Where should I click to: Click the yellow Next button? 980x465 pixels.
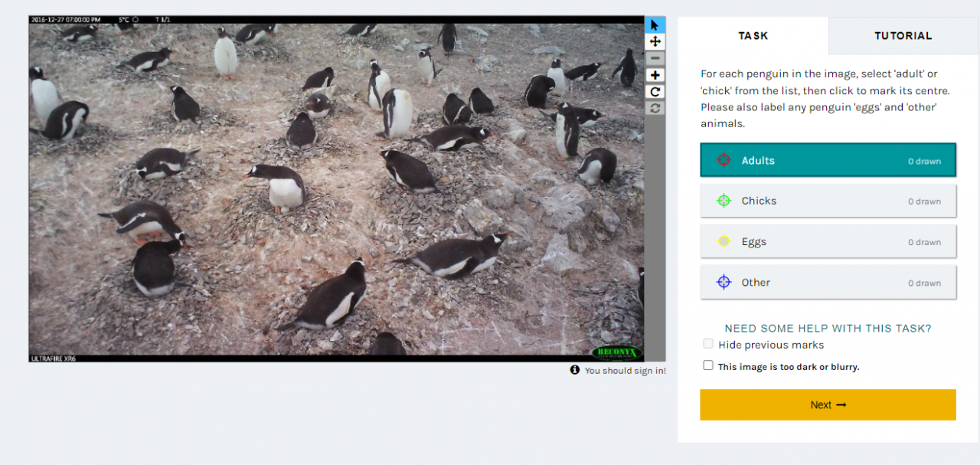point(828,404)
